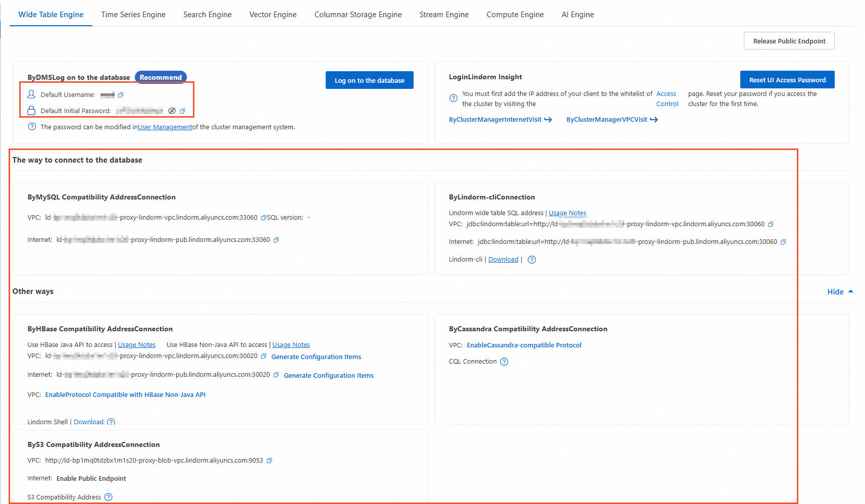The height and width of the screenshot is (504, 865).
Task: Copy the default initial password
Action: tap(183, 111)
